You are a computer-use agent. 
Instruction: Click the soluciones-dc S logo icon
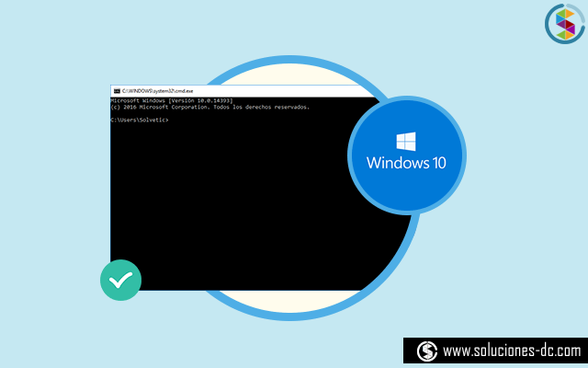[427, 351]
